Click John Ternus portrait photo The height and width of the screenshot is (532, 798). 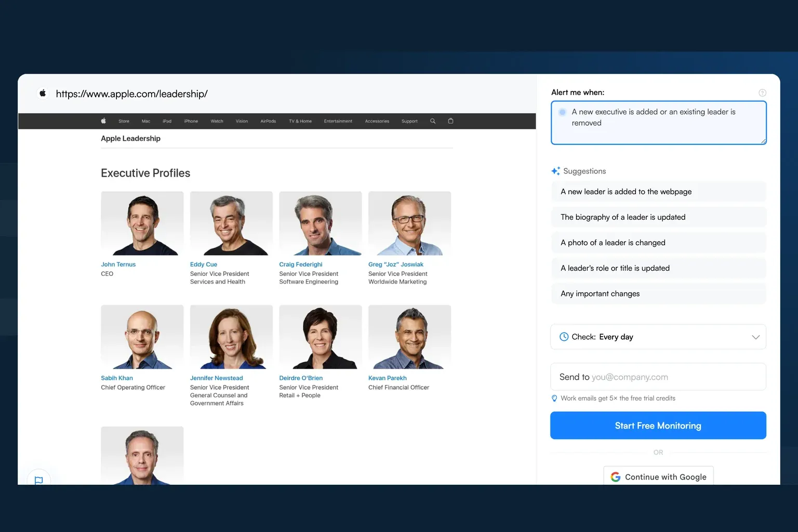pyautogui.click(x=142, y=223)
